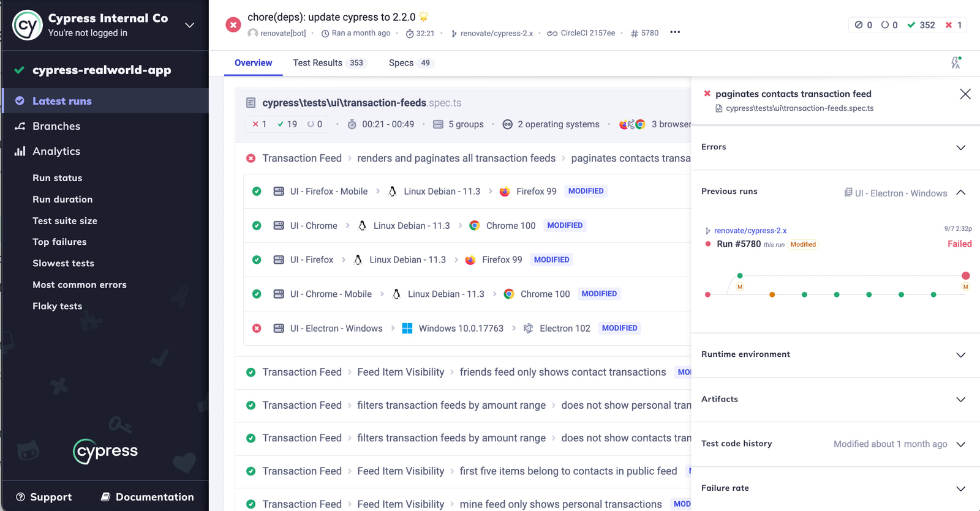Image resolution: width=980 pixels, height=511 pixels.
Task: Open run options three-dot menu
Action: click(x=675, y=32)
